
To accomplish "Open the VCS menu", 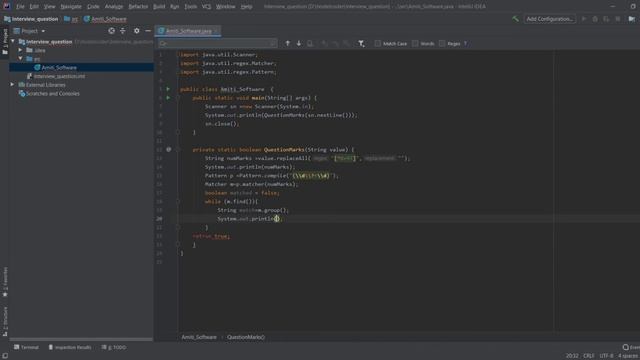I will tap(206, 7).
